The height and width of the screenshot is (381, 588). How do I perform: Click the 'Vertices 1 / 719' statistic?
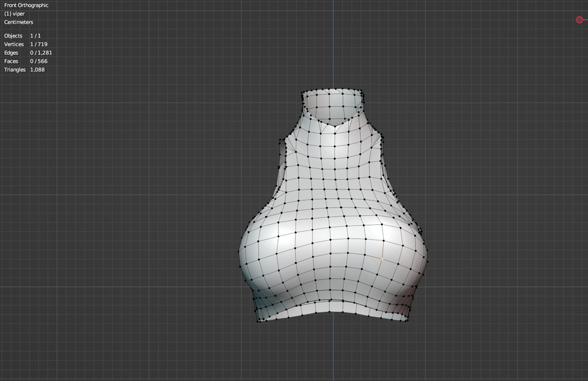click(x=26, y=44)
